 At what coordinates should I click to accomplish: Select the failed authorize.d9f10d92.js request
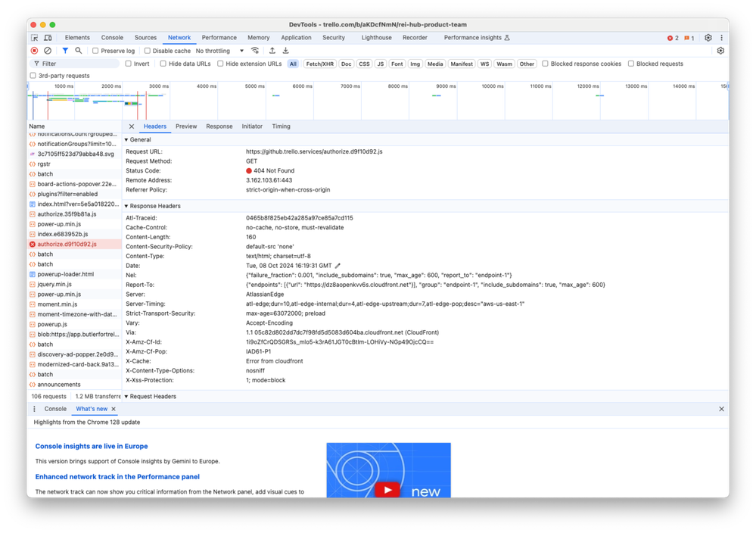click(74, 244)
